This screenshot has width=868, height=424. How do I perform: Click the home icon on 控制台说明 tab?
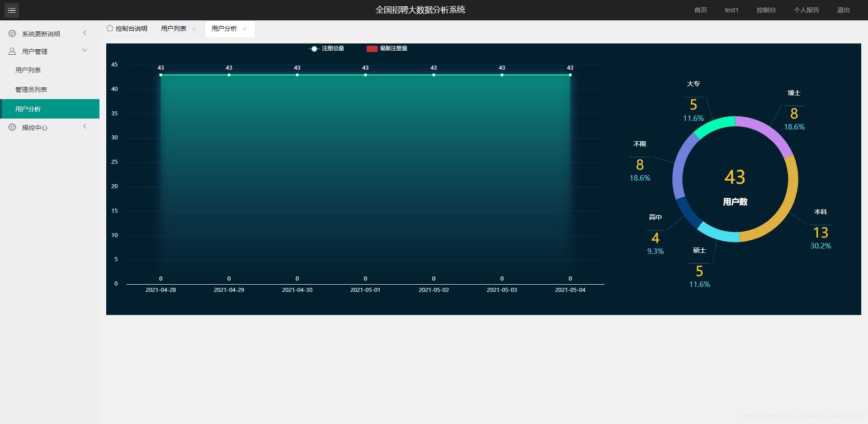click(110, 28)
